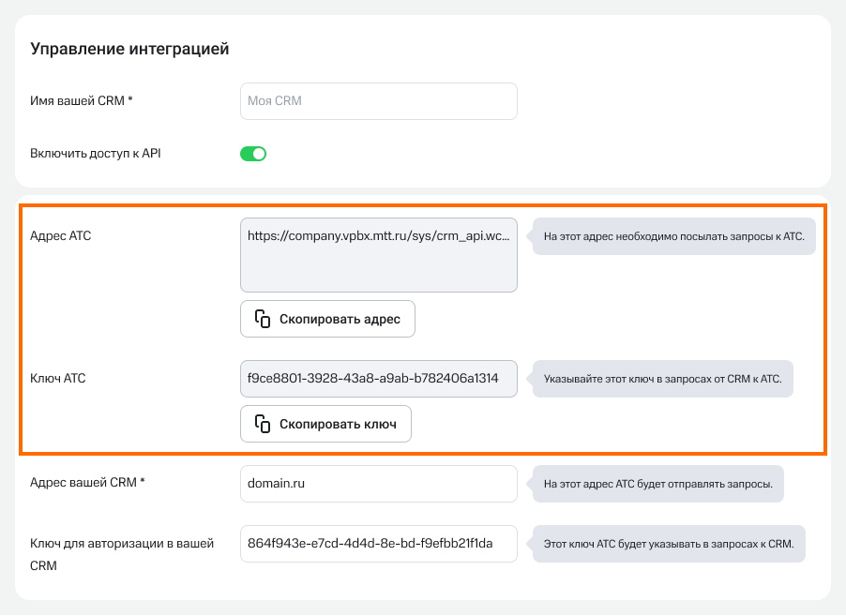Click the copy icon in Скопировать адрес
Image resolution: width=846 pixels, height=616 pixels.
coord(263,319)
